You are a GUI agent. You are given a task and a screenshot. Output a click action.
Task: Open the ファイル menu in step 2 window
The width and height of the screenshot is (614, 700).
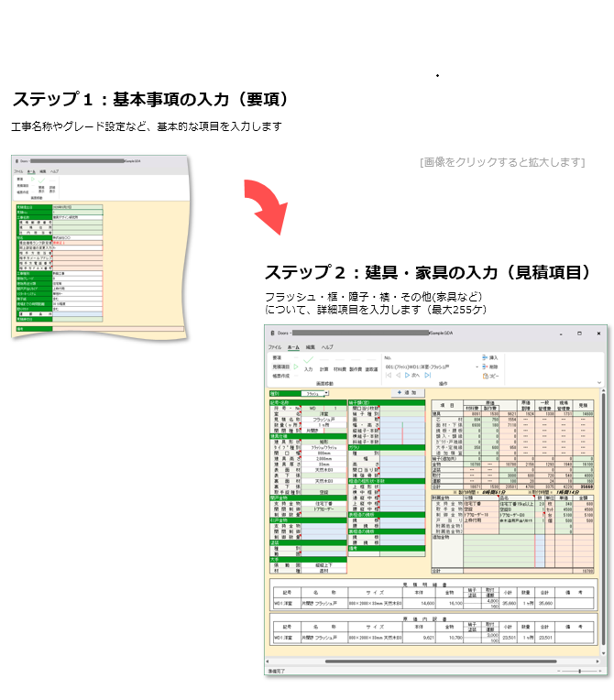(x=274, y=348)
